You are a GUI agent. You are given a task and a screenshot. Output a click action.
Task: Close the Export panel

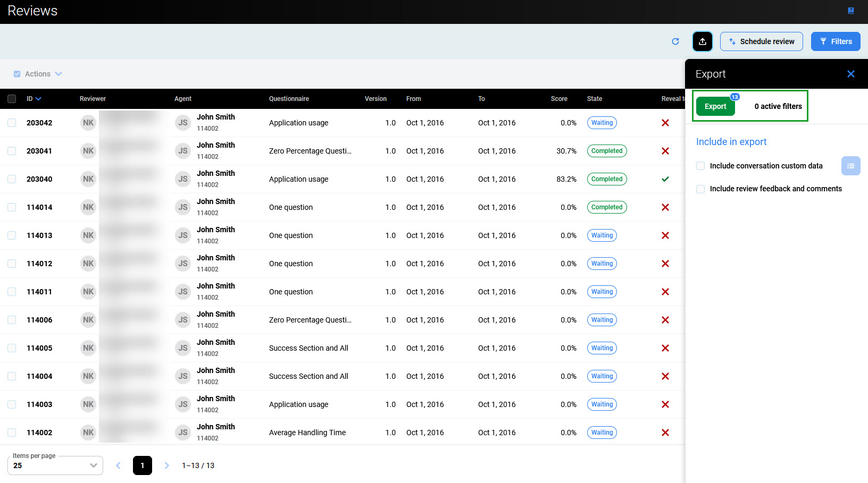851,74
